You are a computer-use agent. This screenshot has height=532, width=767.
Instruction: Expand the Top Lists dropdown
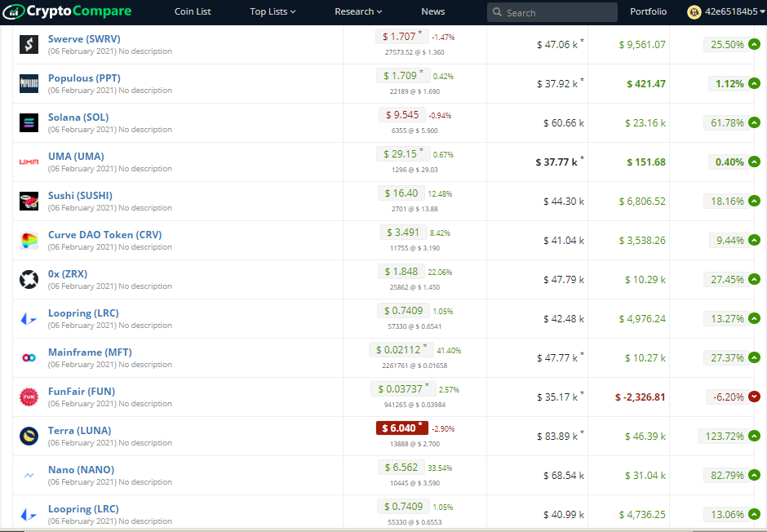(x=273, y=11)
